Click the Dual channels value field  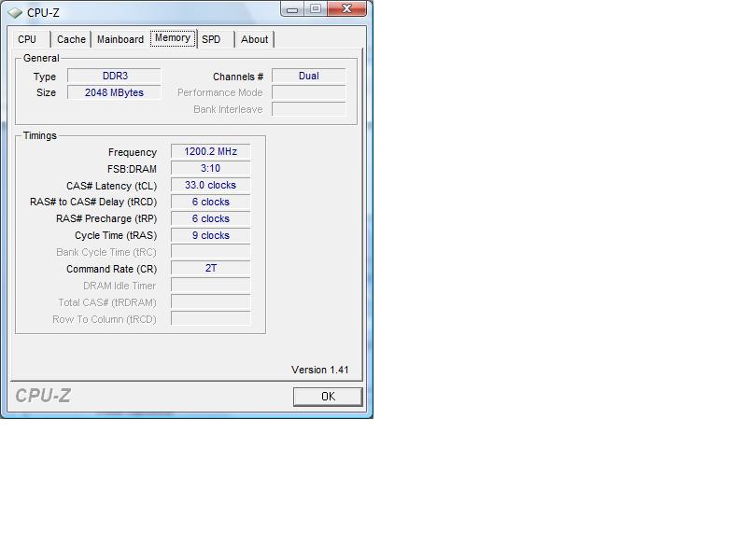click(309, 77)
